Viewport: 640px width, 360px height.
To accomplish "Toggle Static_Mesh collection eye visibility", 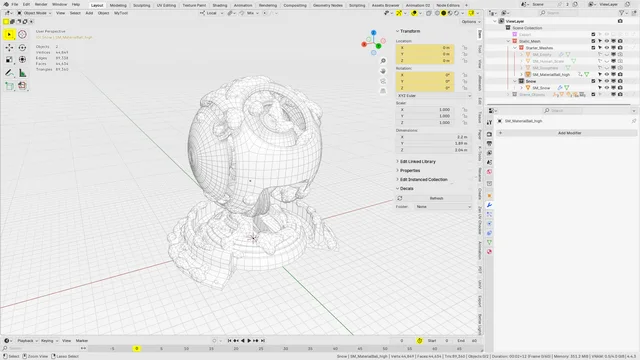I will [x=607, y=41].
